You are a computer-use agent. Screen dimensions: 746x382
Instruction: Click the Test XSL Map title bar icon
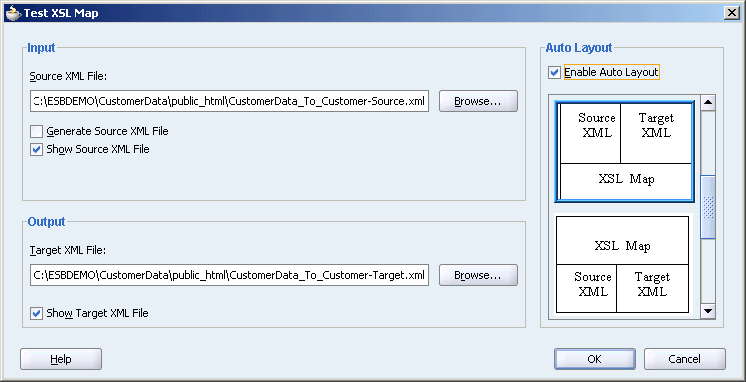tap(12, 13)
